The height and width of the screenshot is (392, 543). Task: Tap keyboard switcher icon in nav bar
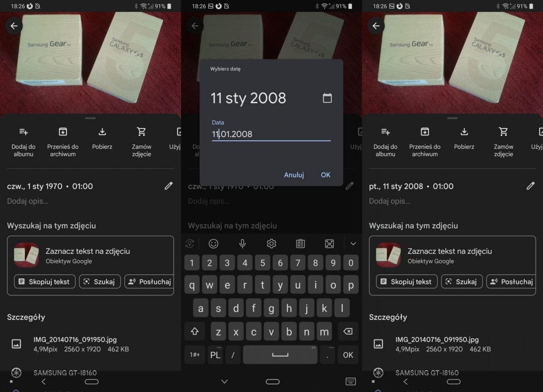coord(351,382)
